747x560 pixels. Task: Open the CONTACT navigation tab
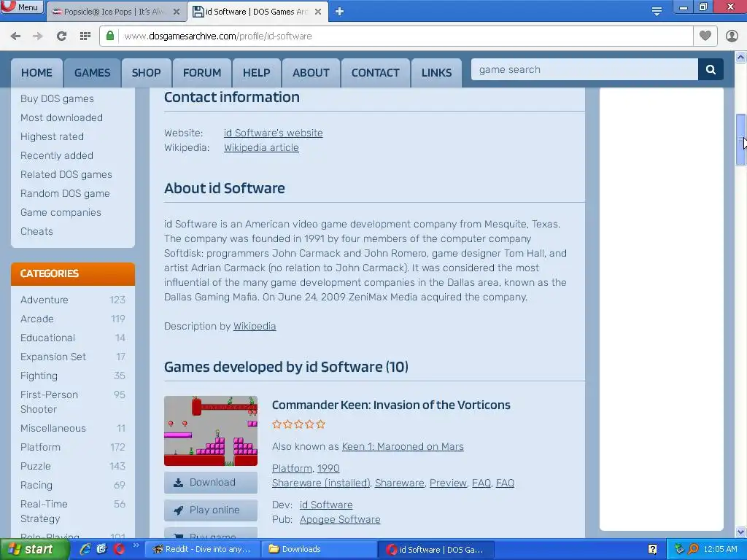(x=376, y=73)
